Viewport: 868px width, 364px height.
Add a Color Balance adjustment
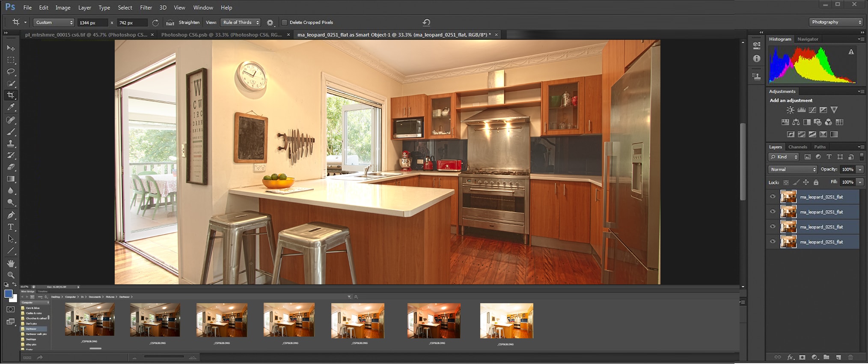click(796, 122)
